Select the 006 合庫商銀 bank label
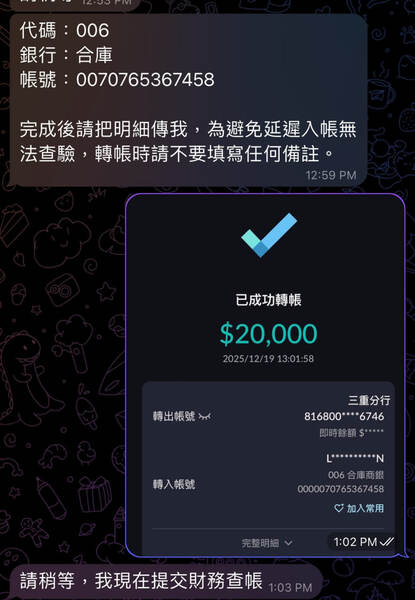 coord(356,475)
